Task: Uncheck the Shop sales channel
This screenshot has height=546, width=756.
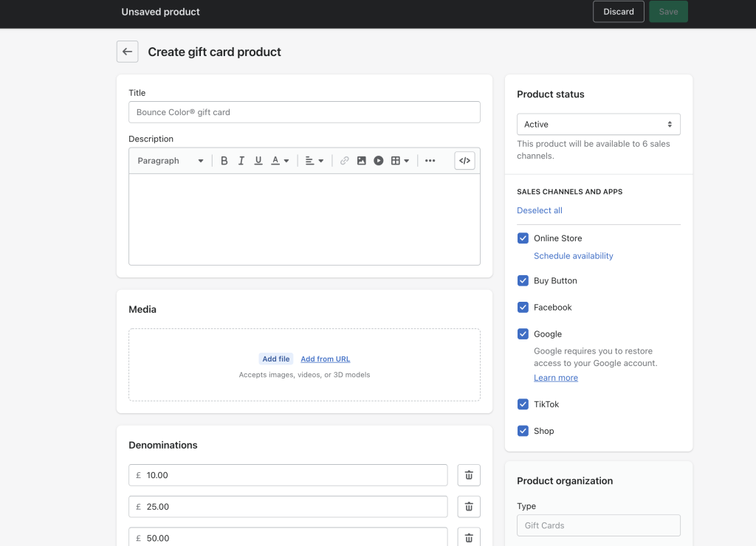Action: (x=523, y=431)
